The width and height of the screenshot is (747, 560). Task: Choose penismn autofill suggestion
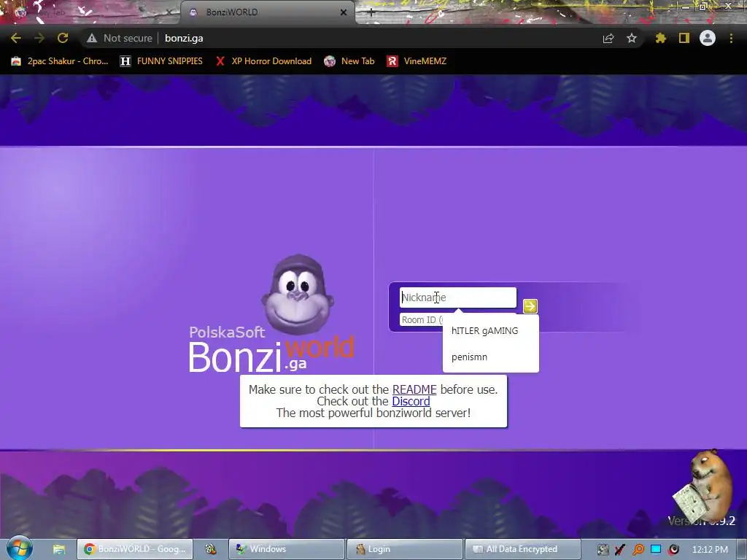[491, 357]
